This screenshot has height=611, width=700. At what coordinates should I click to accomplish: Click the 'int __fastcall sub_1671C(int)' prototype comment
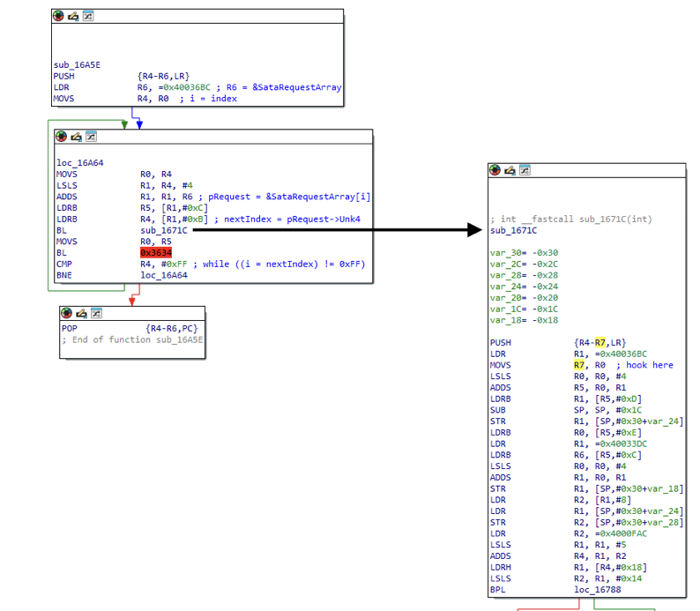pyautogui.click(x=577, y=220)
